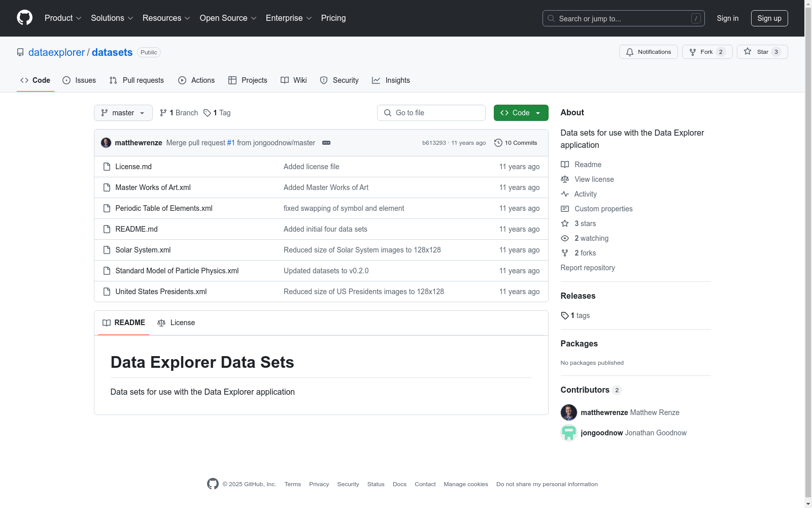The image size is (812, 508).
Task: Click the file icon beside United States Presidents.xml
Action: [x=107, y=292]
